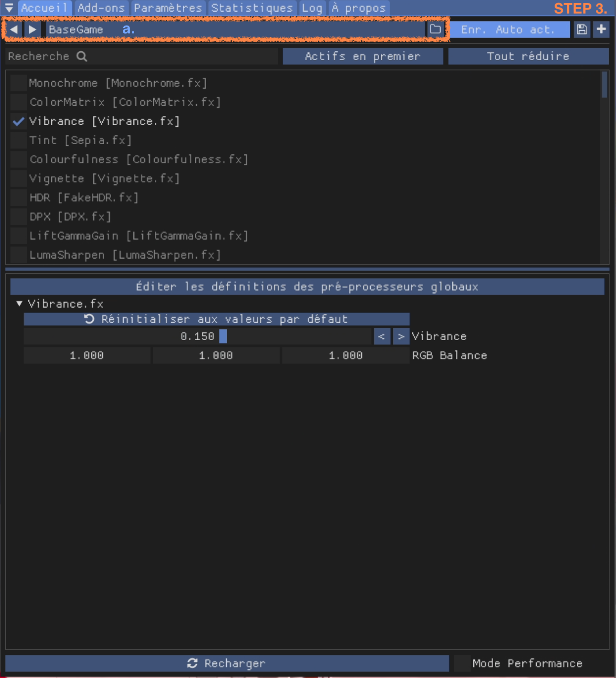Image resolution: width=616 pixels, height=678 pixels.
Task: Select the ColorMatrix [ColorMatrix.fx] row text
Action: click(x=125, y=102)
